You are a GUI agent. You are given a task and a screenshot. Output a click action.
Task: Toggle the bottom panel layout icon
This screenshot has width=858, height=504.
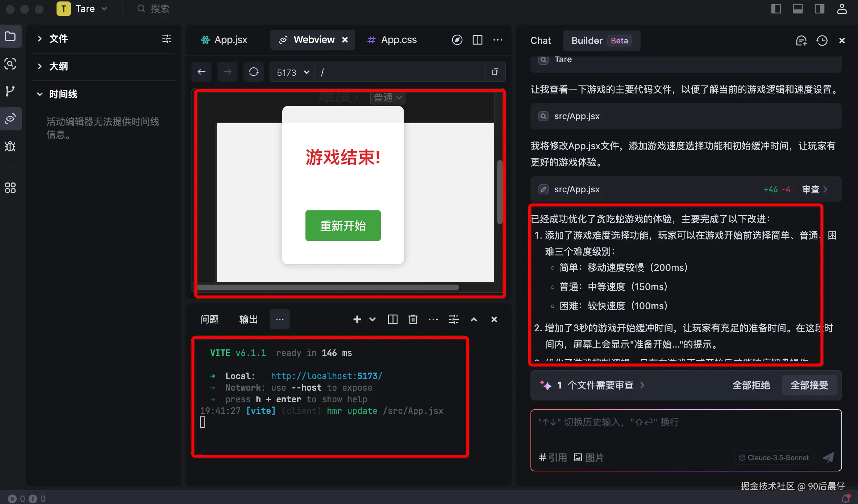point(797,9)
